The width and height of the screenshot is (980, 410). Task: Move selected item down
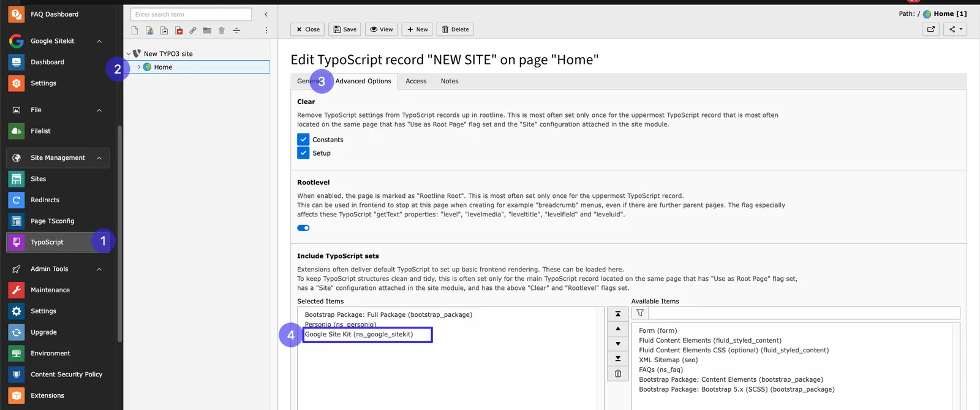click(x=618, y=344)
